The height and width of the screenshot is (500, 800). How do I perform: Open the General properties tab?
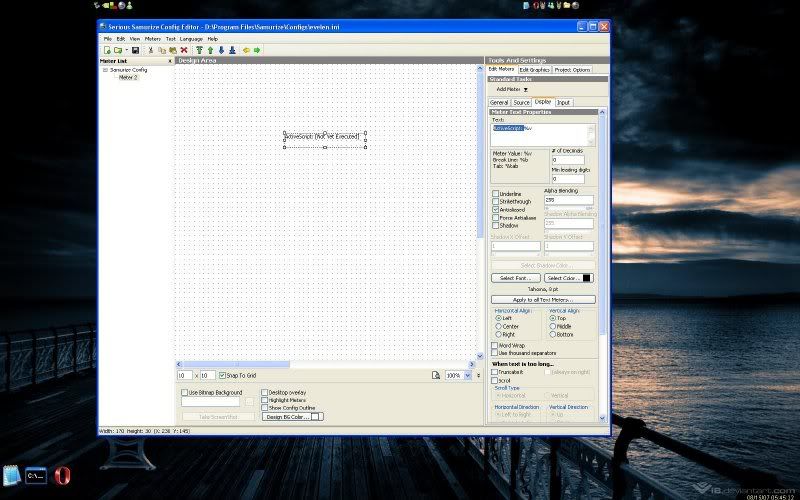point(499,103)
